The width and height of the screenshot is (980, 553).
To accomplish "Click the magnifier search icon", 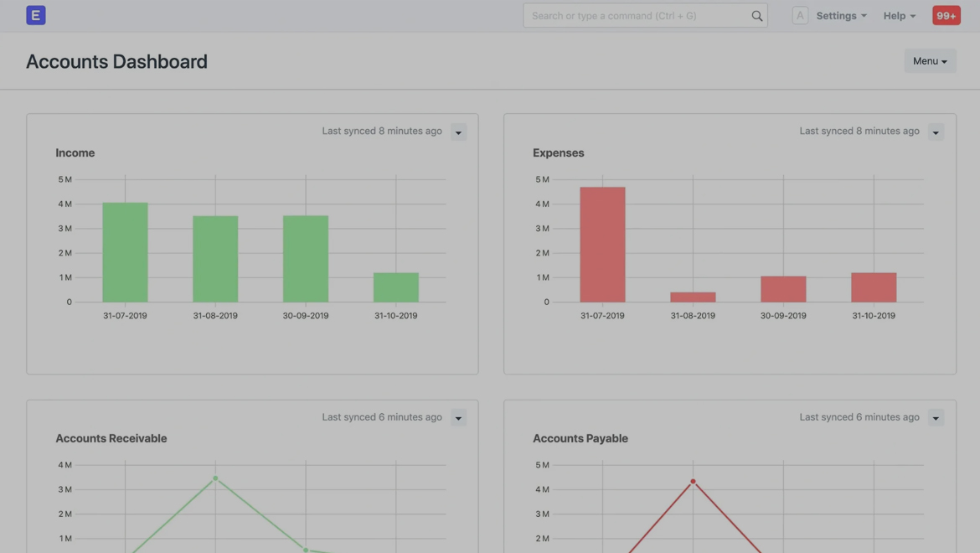I will 756,16.
